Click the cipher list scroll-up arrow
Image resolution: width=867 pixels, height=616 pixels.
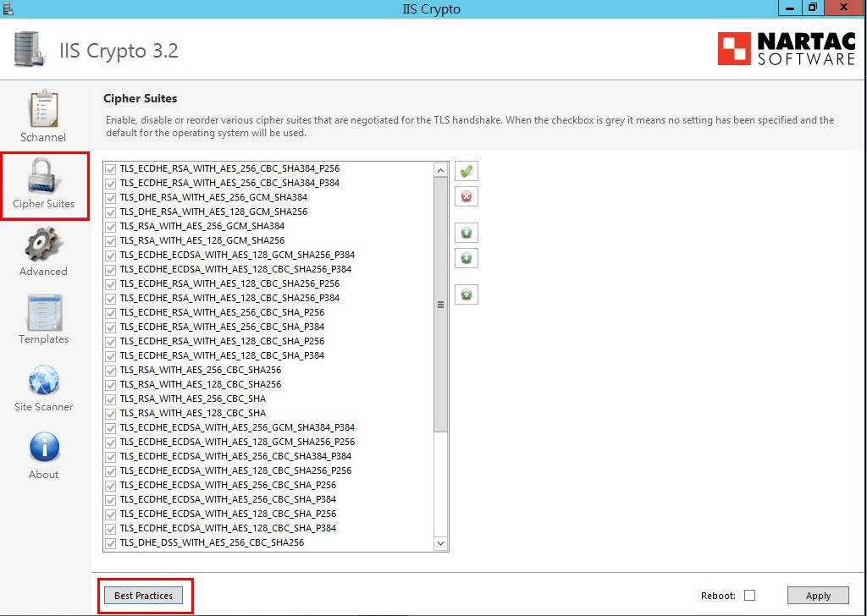[440, 170]
